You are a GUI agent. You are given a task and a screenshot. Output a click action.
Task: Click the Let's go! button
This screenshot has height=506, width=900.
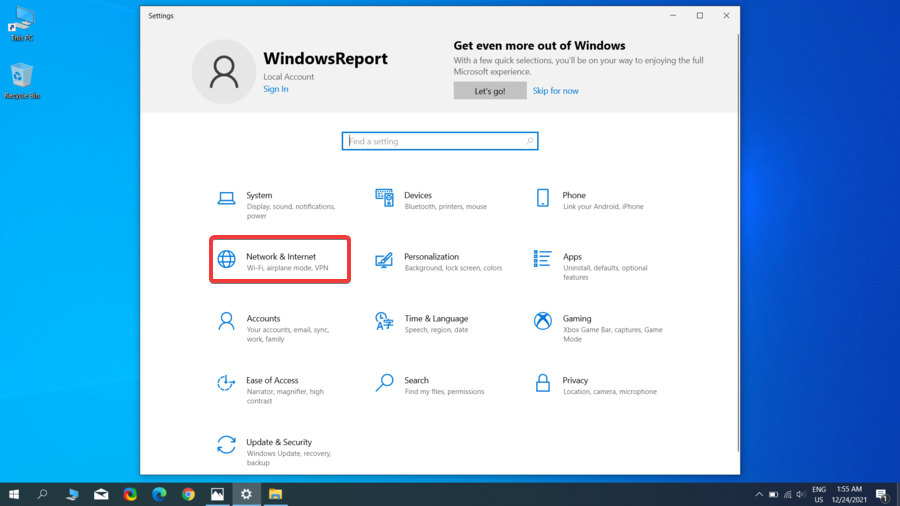click(x=489, y=91)
